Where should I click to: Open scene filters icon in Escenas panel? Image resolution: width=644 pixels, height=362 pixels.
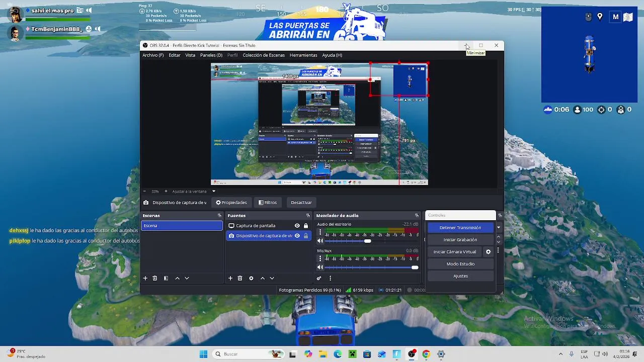point(166,278)
